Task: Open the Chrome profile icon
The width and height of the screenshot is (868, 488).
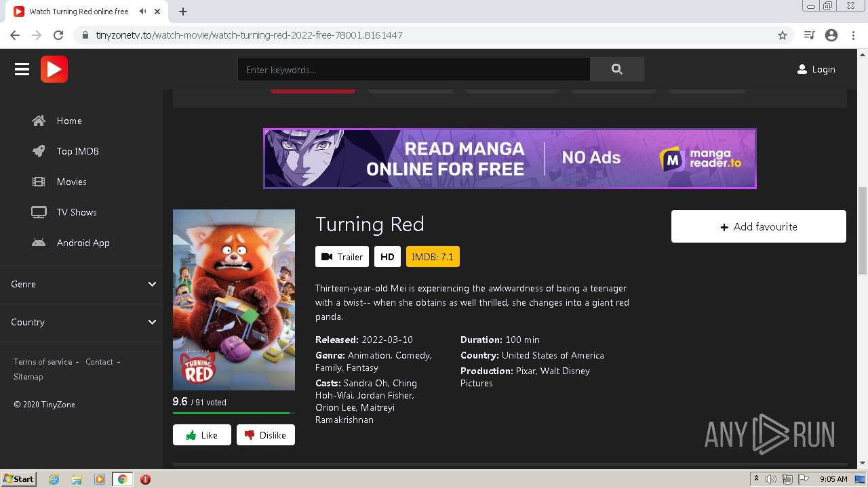Action: 831,35
